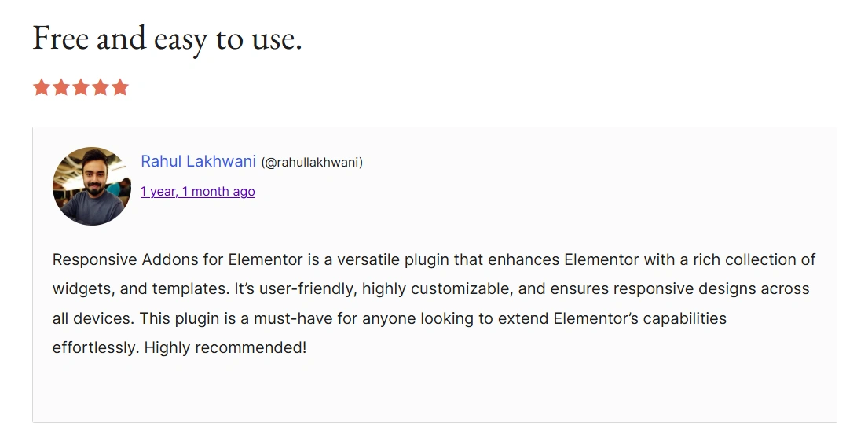Click the fourth rating star
Viewport: 868px width, 437px height.
pyautogui.click(x=101, y=87)
